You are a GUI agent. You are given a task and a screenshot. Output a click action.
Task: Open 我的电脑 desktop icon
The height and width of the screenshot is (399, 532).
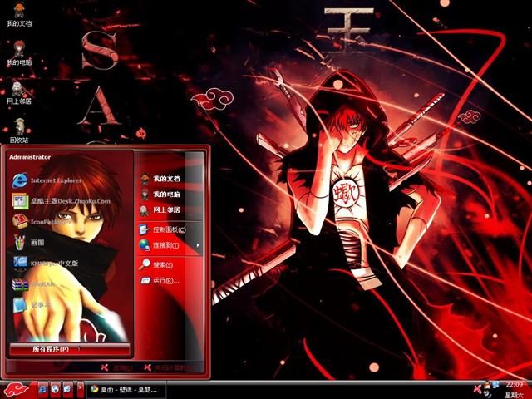pos(19,53)
